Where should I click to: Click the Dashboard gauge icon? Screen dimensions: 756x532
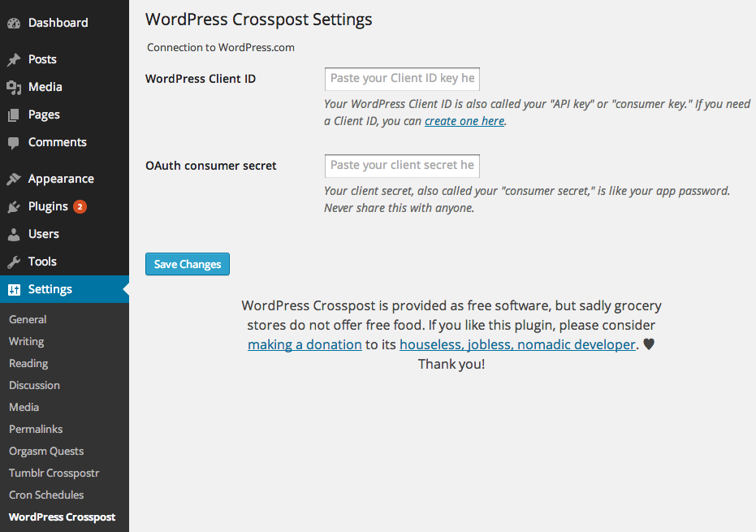pos(14,23)
